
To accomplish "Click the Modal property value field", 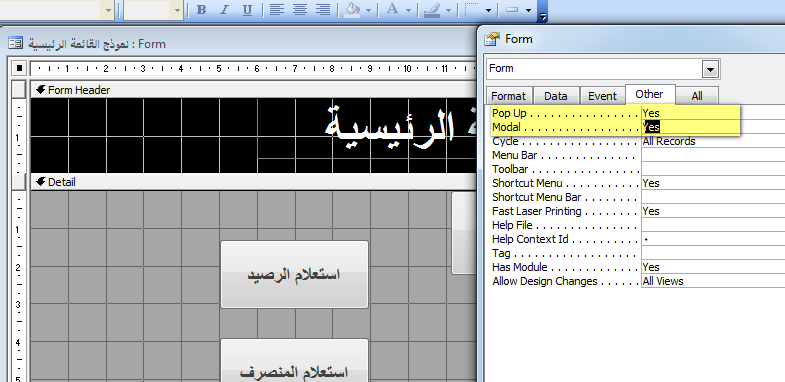I will pyautogui.click(x=713, y=127).
